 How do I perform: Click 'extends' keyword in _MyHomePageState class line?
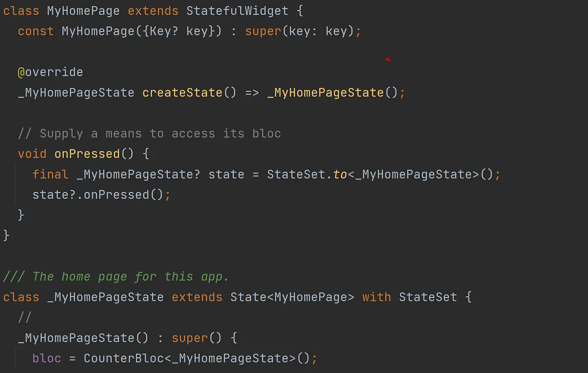(x=197, y=297)
